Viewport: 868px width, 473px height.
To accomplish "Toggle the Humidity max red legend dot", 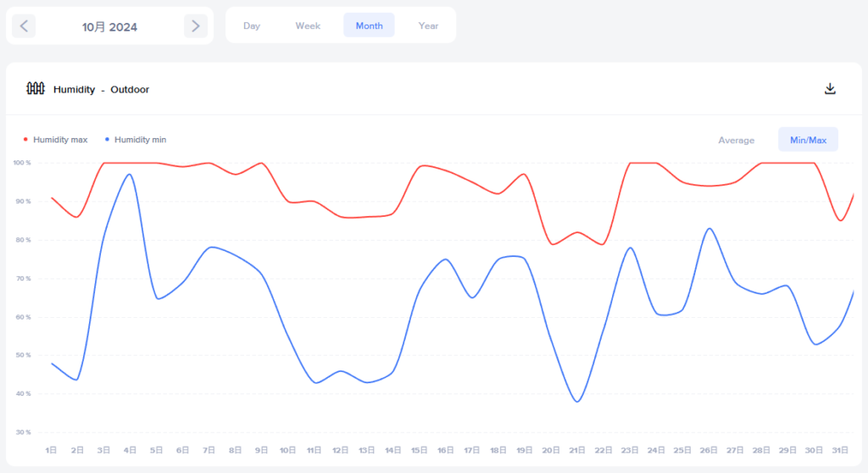I will [x=25, y=139].
